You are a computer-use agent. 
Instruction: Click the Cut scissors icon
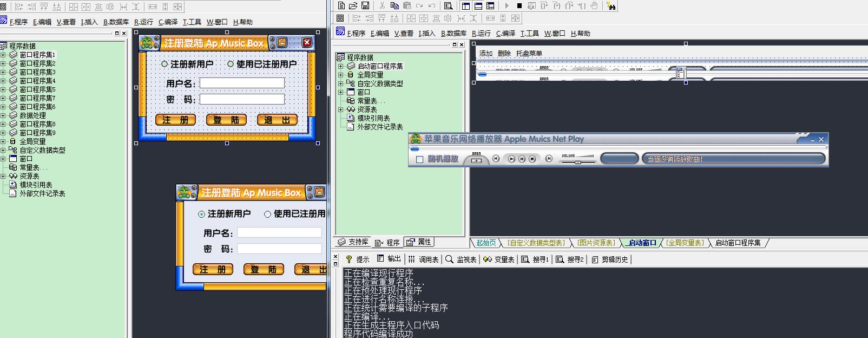382,5
